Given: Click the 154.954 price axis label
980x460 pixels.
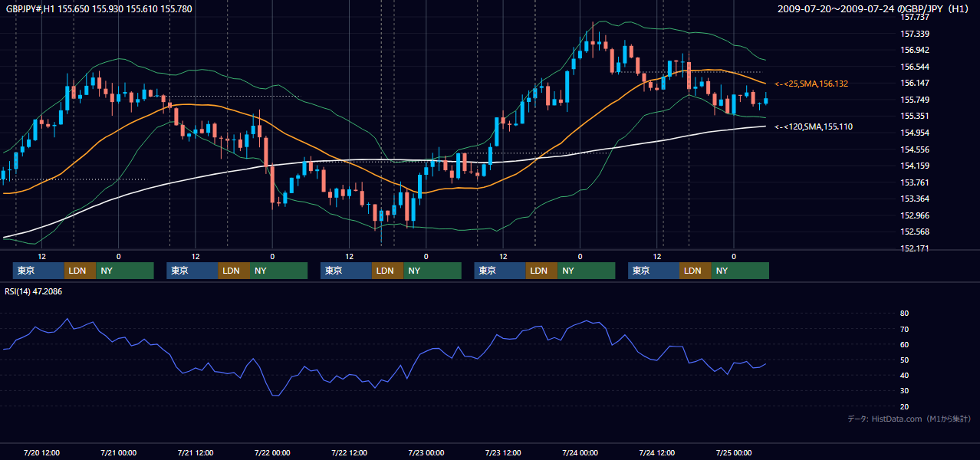Looking at the screenshot, I should coord(915,133).
